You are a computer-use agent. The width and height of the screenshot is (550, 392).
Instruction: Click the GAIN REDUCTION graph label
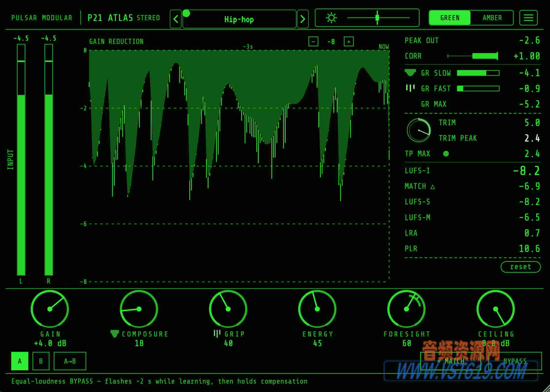[116, 41]
